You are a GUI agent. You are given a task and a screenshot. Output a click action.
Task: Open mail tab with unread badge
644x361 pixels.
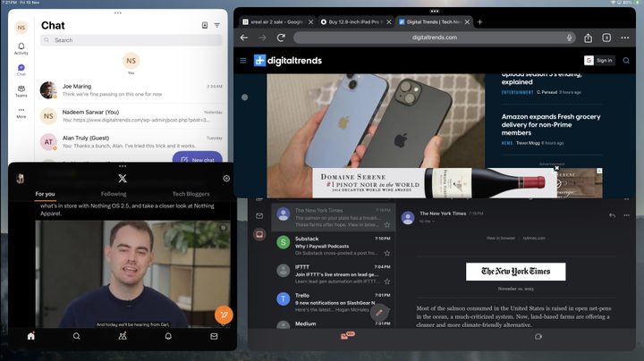click(x=347, y=336)
